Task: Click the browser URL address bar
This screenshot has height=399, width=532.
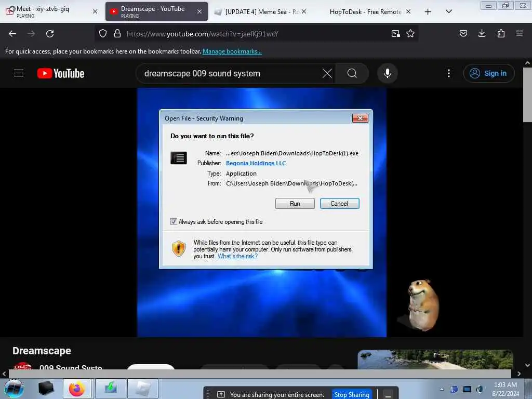Action: (x=256, y=34)
